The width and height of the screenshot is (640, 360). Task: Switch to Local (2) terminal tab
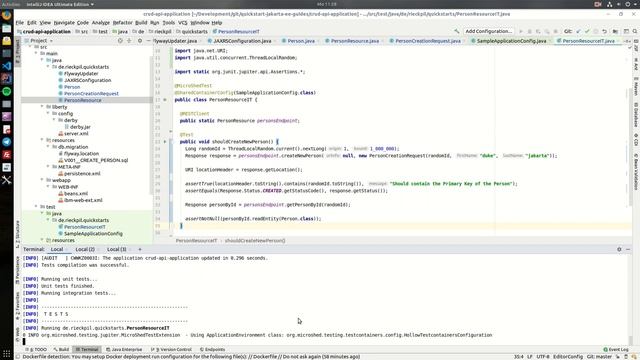tap(85, 249)
